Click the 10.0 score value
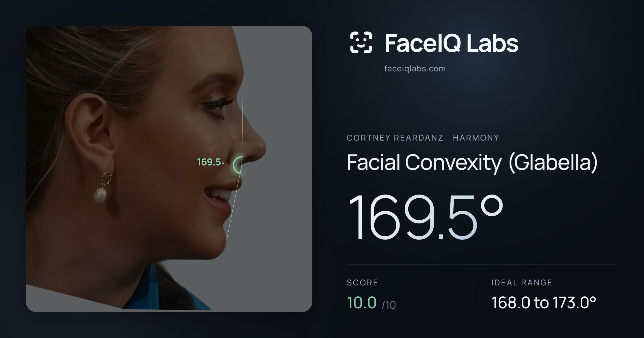This screenshot has height=338, width=644. pos(362,303)
